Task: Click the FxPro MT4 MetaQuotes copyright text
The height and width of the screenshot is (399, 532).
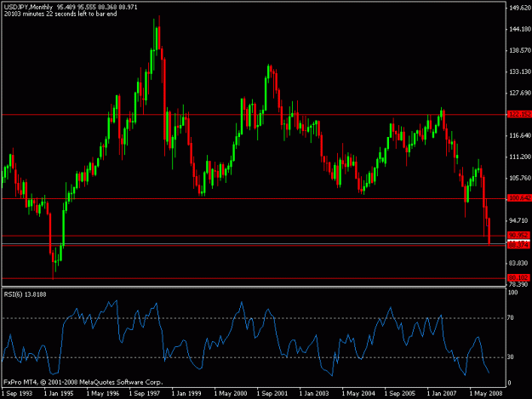Action: 83,382
